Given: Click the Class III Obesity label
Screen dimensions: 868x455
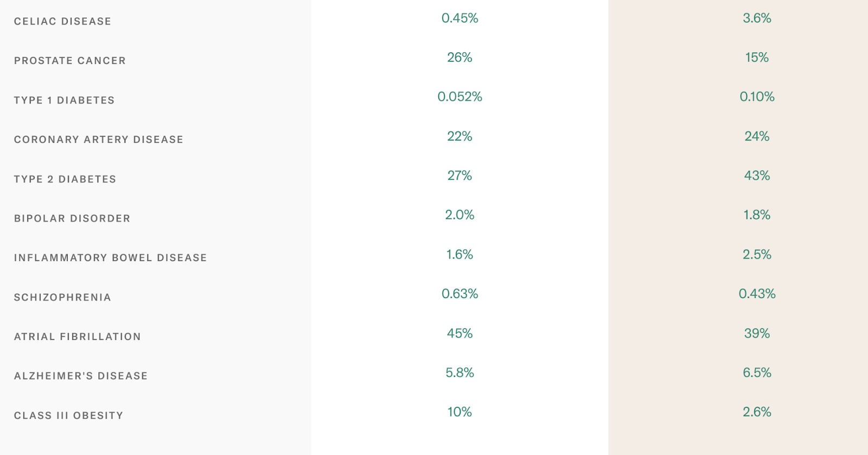Looking at the screenshot, I should (x=69, y=415).
